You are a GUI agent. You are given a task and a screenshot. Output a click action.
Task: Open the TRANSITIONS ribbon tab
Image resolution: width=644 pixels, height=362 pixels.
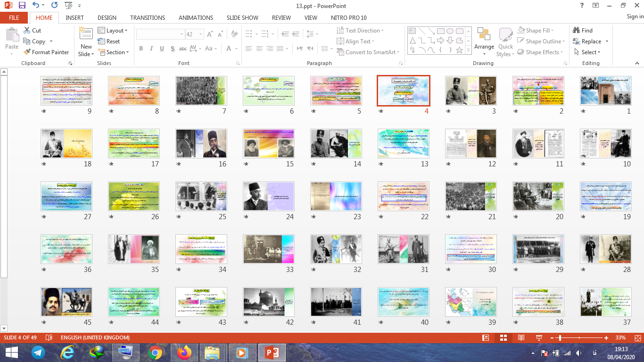(148, 18)
